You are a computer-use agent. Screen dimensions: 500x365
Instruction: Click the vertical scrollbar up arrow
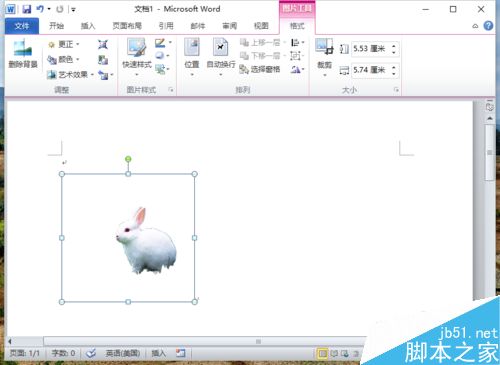click(x=490, y=118)
